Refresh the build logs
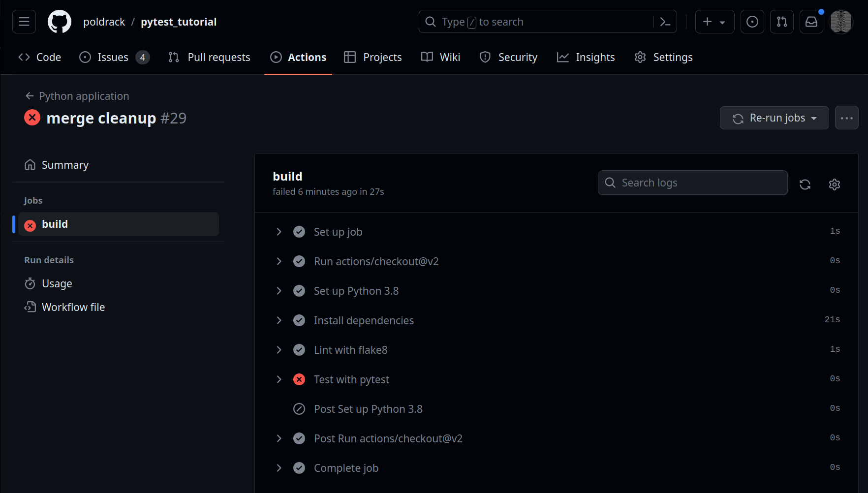The width and height of the screenshot is (868, 493). [x=805, y=184]
